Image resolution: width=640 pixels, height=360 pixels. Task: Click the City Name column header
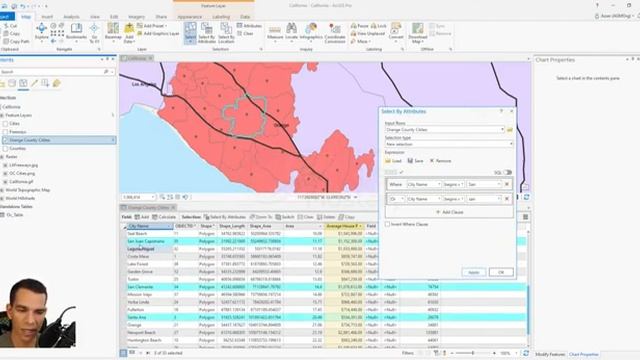tap(149, 226)
